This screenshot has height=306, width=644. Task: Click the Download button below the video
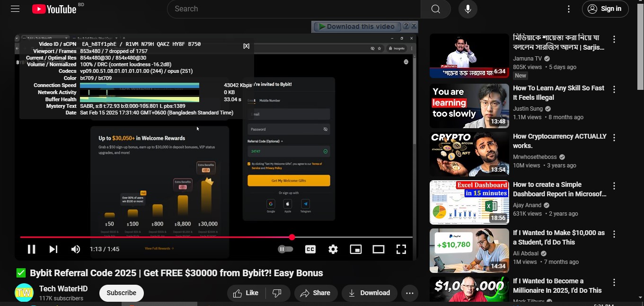click(x=370, y=293)
